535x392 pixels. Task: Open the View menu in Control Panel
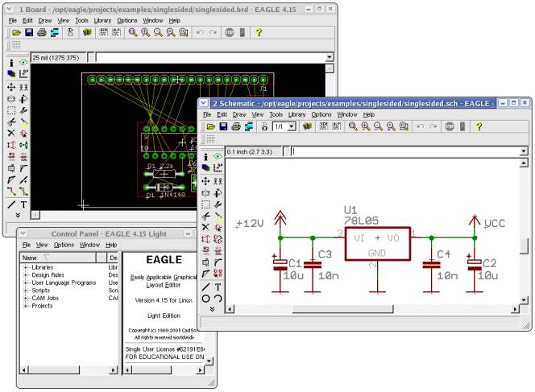42,245
